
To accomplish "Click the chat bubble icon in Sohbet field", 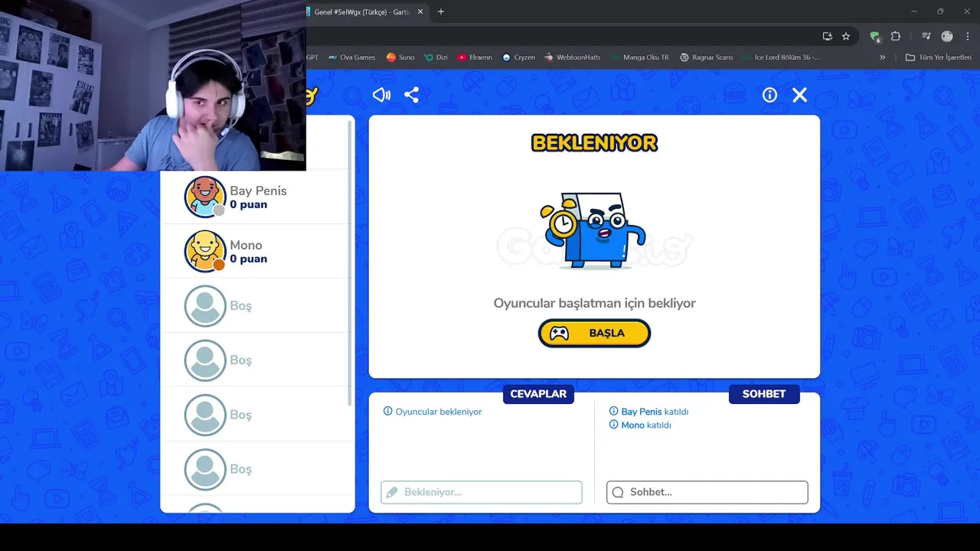I will (x=618, y=492).
